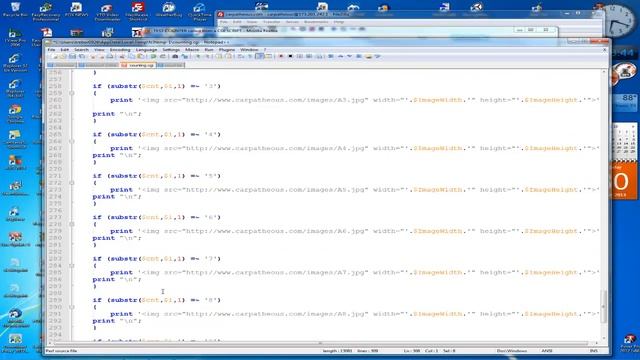Viewport: 640px width, 360px height.
Task: Click the INS insert-mode status indicator
Action: (x=593, y=351)
